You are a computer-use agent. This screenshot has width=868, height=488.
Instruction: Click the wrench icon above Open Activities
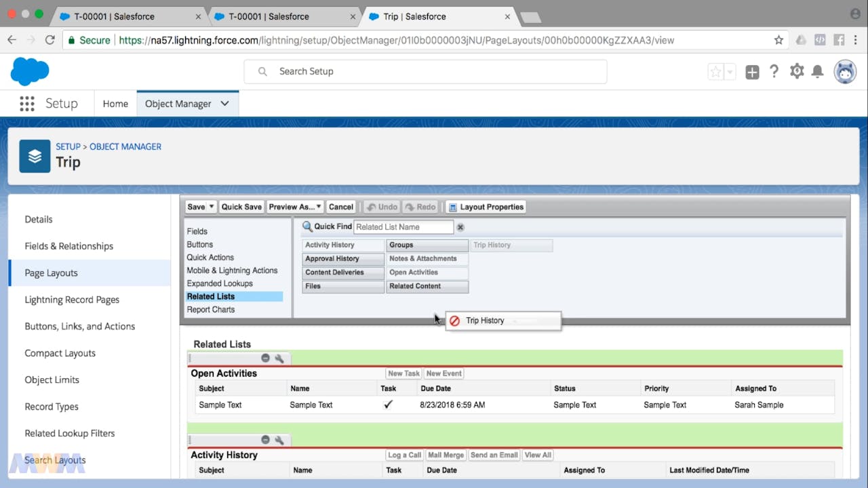click(279, 358)
